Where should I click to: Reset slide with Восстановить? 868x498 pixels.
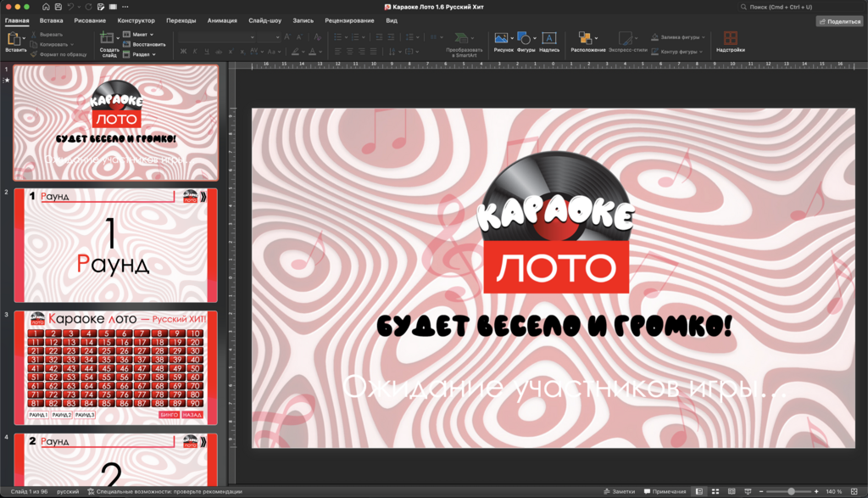click(144, 44)
